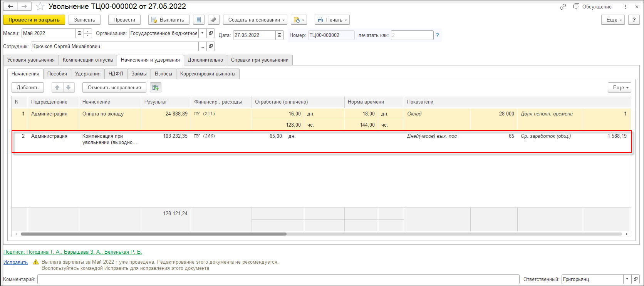
Task: Attach files with the paperclip icon
Action: point(214,20)
